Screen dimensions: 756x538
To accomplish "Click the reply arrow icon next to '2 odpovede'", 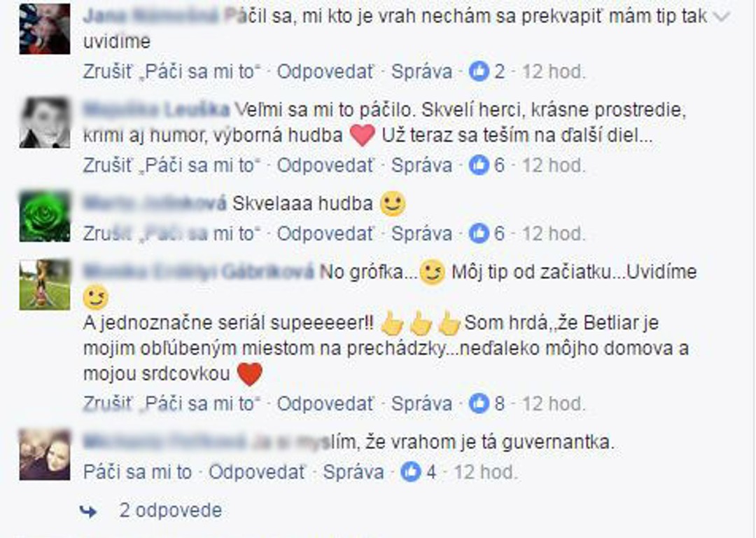I will (88, 511).
